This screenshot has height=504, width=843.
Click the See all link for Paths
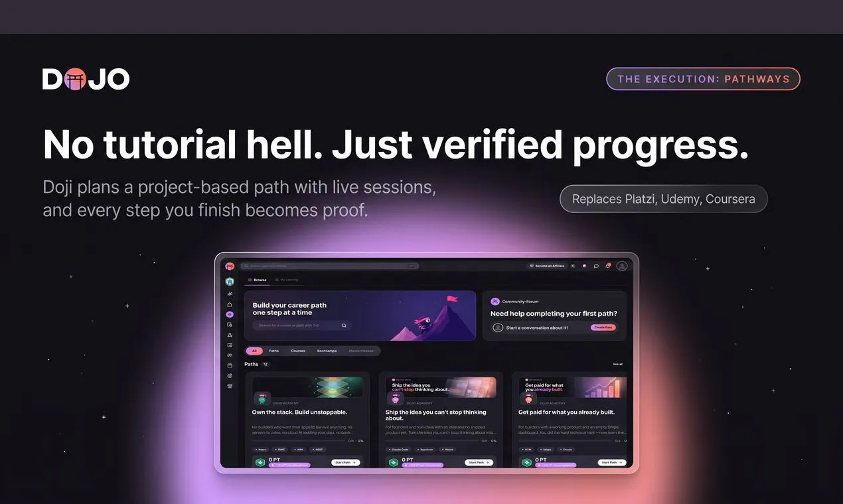(x=618, y=364)
